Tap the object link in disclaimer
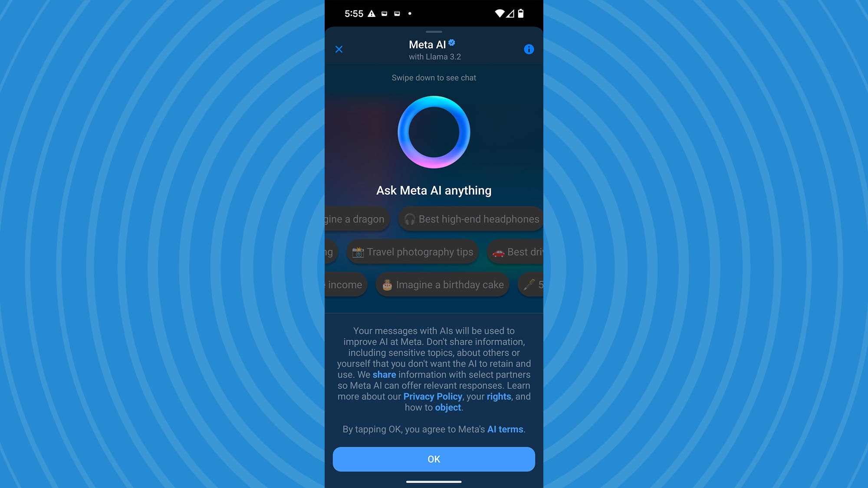 tap(447, 408)
